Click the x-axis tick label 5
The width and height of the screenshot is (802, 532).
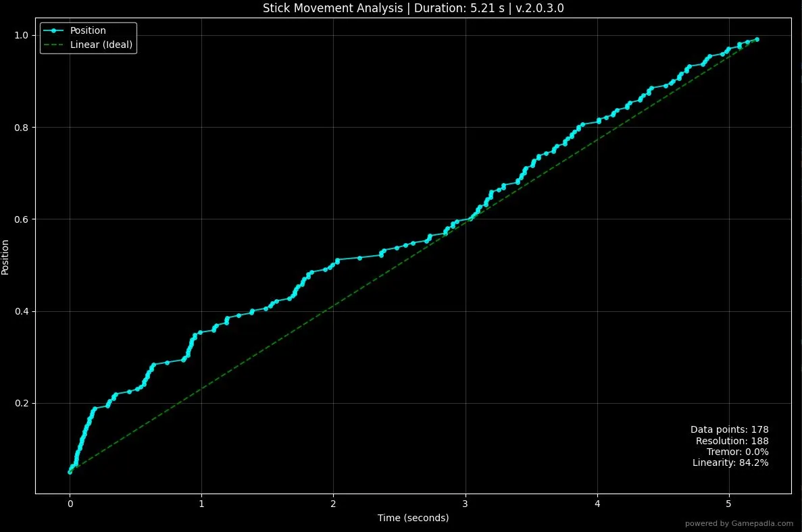[728, 504]
